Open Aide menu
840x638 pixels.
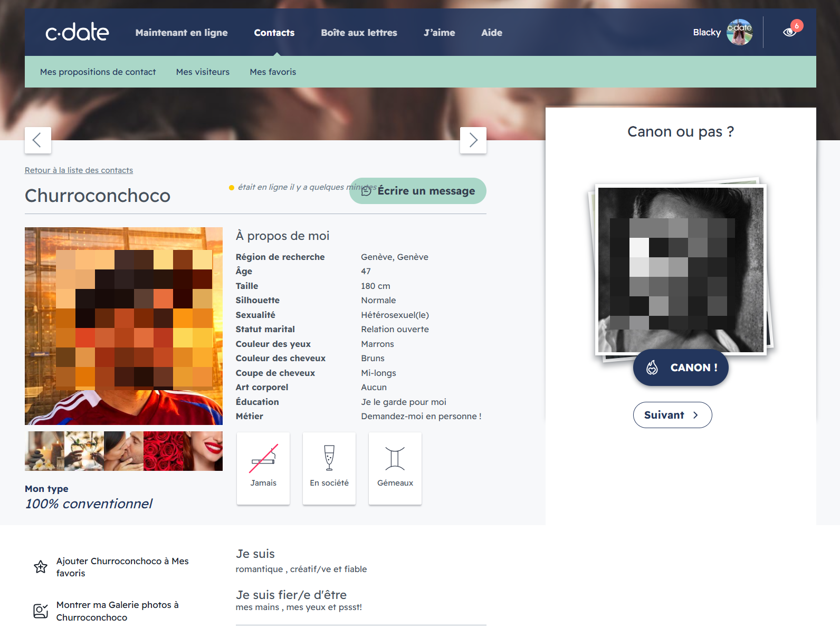(492, 33)
